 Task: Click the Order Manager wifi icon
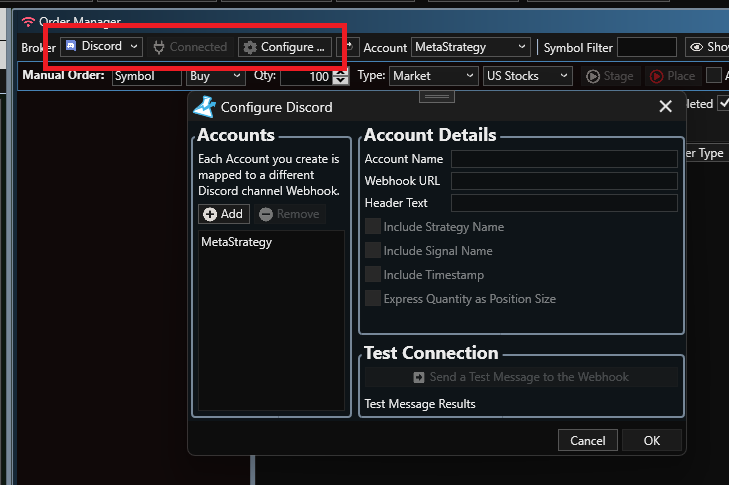pos(28,22)
